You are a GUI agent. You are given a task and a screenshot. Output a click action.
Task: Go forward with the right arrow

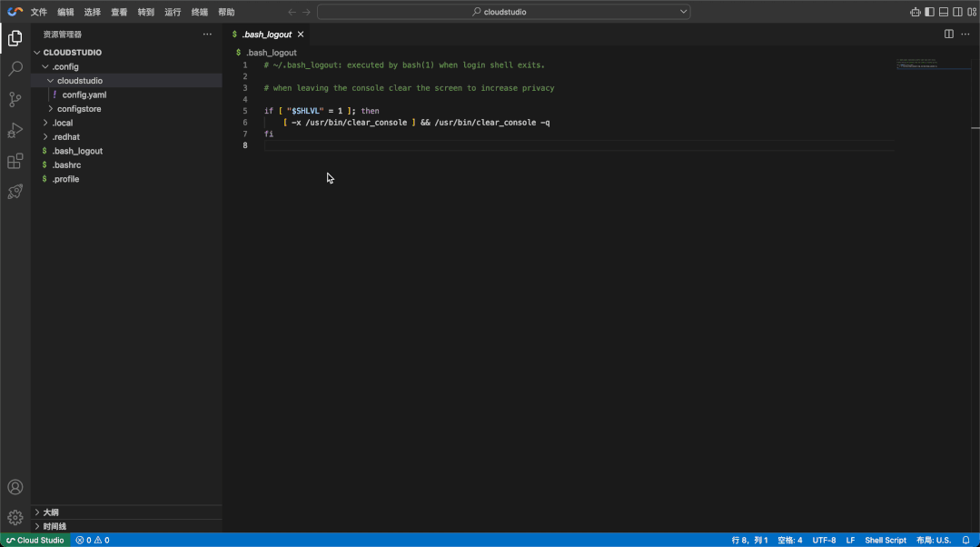[306, 12]
